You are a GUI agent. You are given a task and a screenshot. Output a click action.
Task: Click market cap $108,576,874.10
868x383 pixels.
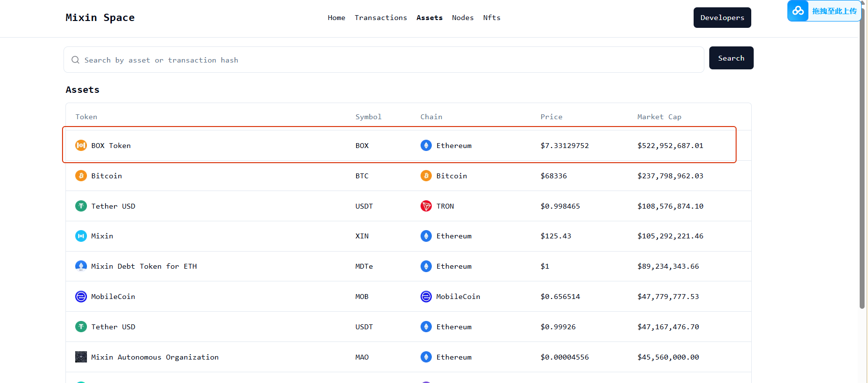(x=670, y=206)
